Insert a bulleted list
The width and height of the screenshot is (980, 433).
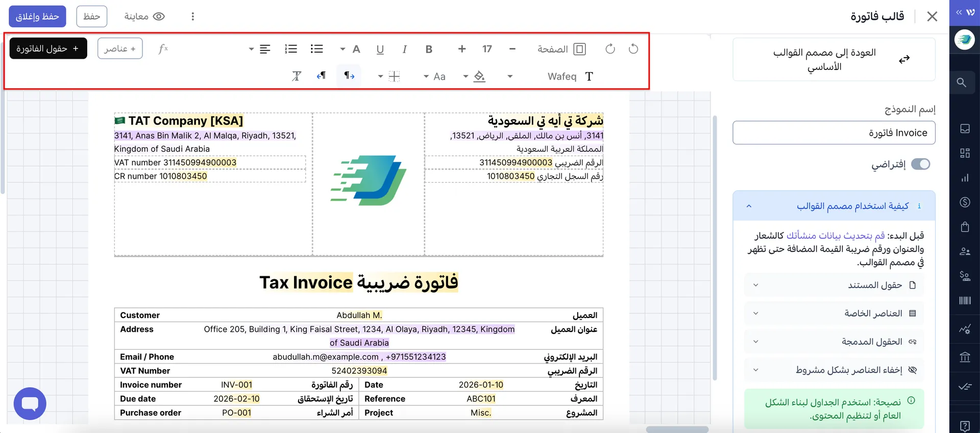[316, 49]
